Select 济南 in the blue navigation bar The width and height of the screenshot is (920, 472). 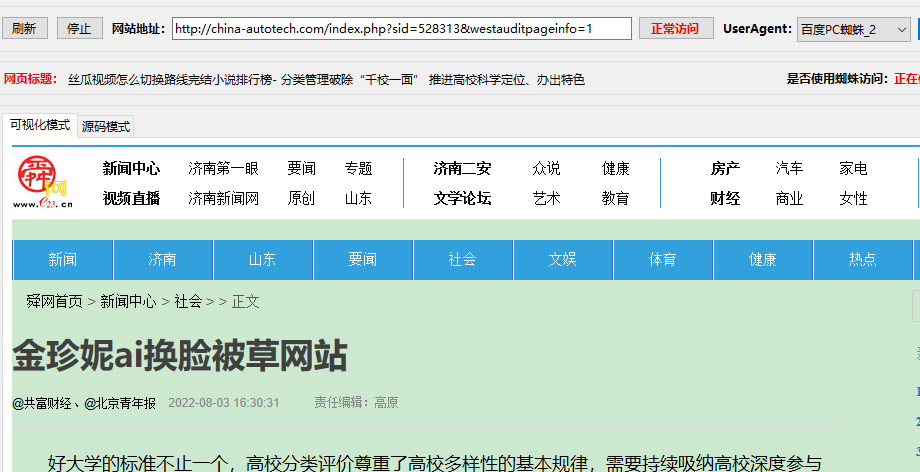coord(163,259)
